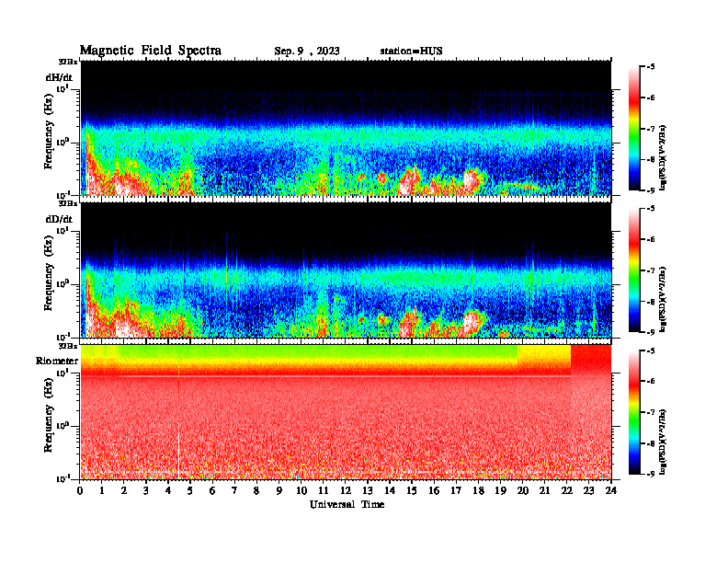Click hour "12" on the Universal Time axis

pyautogui.click(x=346, y=491)
